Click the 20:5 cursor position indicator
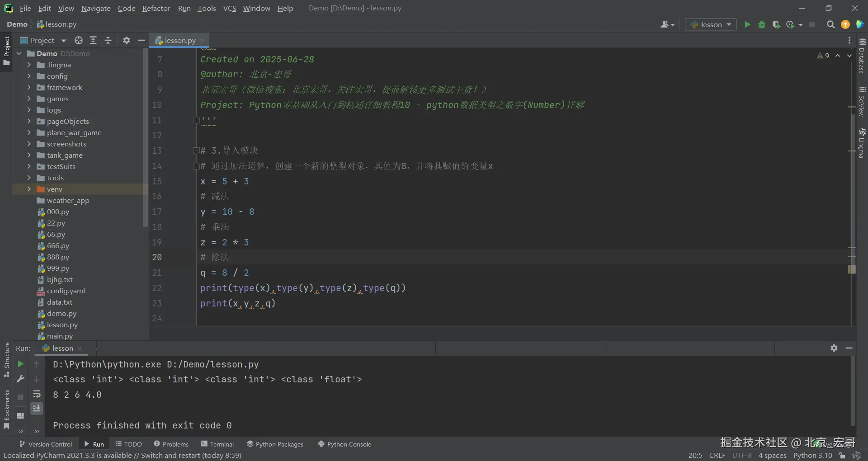The height and width of the screenshot is (461, 868). pos(695,456)
